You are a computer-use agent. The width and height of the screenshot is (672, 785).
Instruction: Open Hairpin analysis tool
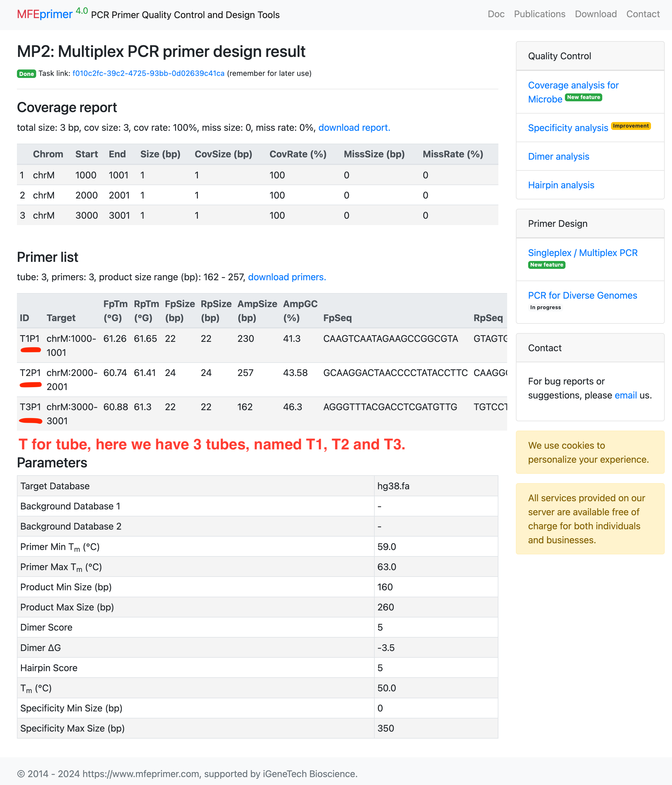561,185
